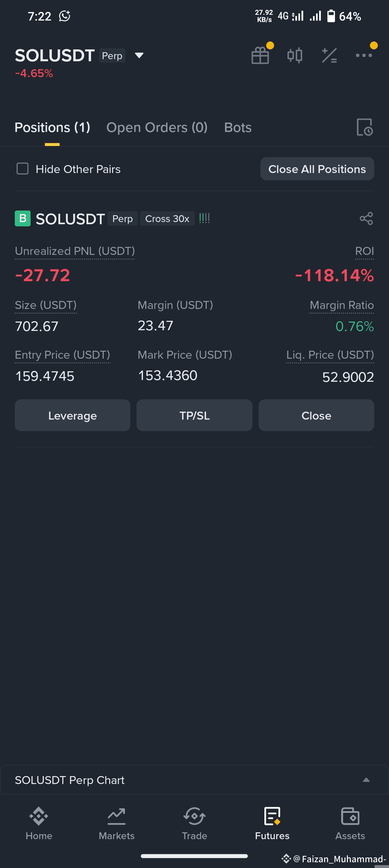
Task: Tap the Leverage button
Action: coord(72,415)
